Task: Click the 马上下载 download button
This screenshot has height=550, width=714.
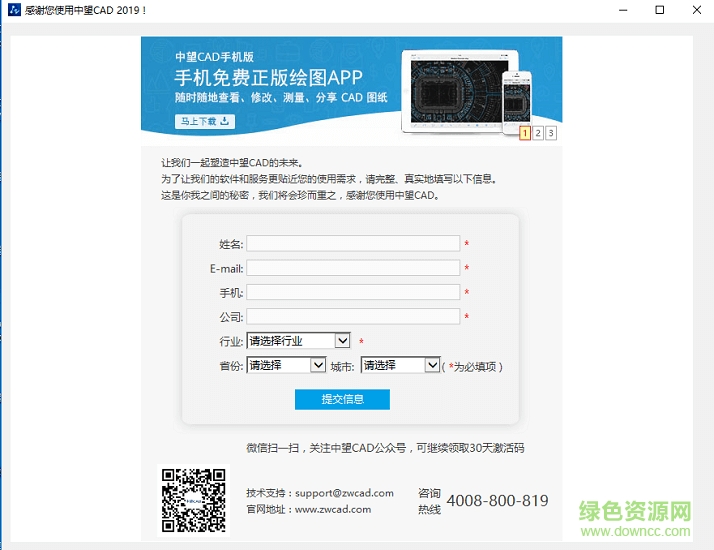Action: coord(205,122)
